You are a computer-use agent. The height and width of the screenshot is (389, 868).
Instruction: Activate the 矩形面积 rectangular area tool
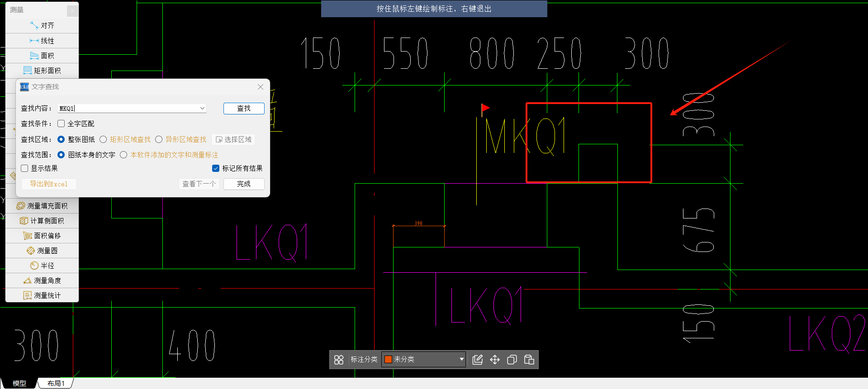pos(42,71)
